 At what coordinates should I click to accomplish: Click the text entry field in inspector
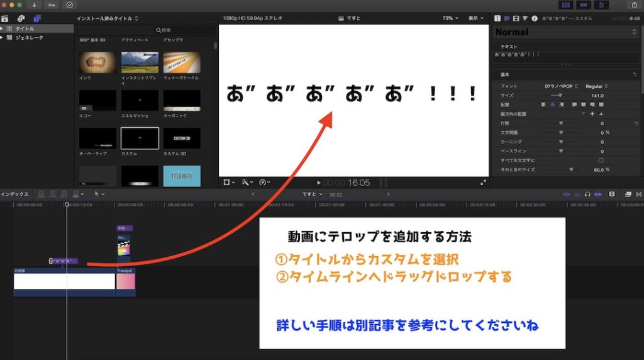point(565,57)
